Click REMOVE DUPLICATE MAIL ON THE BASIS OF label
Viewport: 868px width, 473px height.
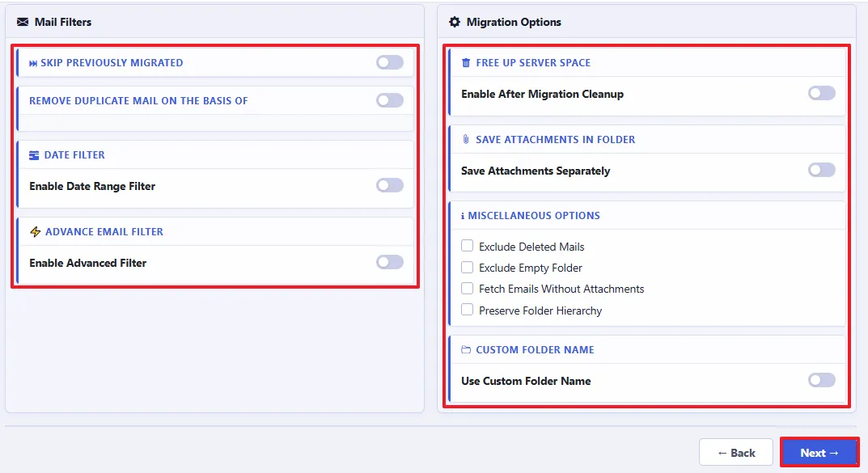[x=138, y=101]
